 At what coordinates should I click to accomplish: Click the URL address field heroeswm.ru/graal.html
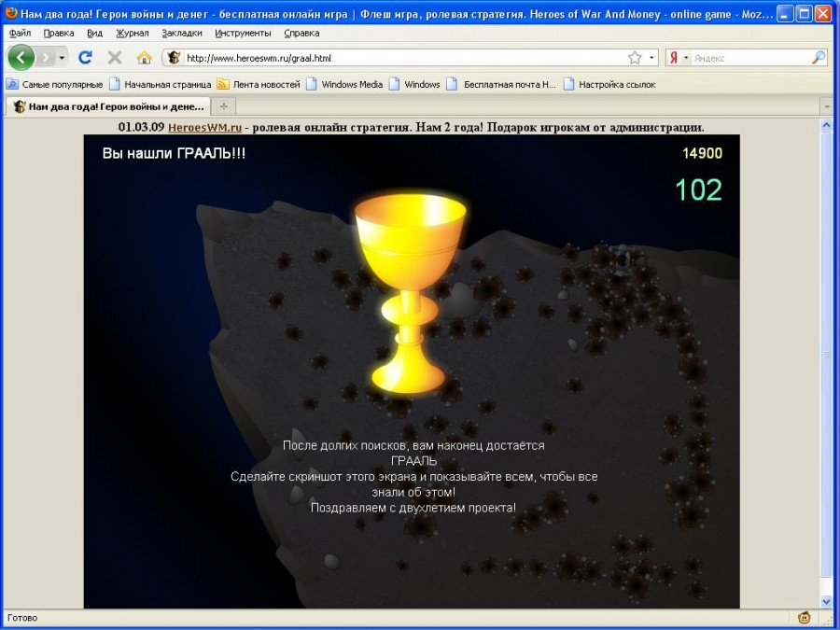[x=404, y=58]
